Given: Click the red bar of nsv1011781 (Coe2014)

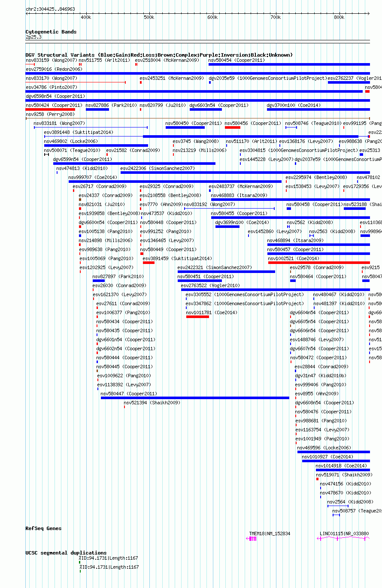Looking at the screenshot, I should click(197, 317).
